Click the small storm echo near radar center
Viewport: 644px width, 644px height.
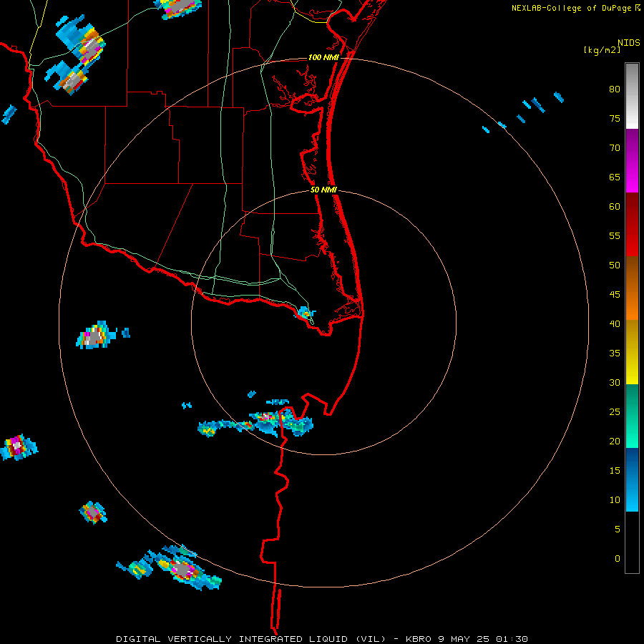tap(305, 313)
